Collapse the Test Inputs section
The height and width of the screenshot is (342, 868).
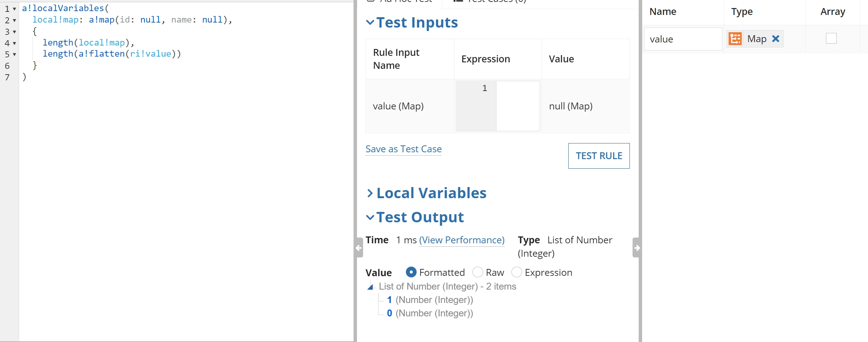click(x=370, y=22)
